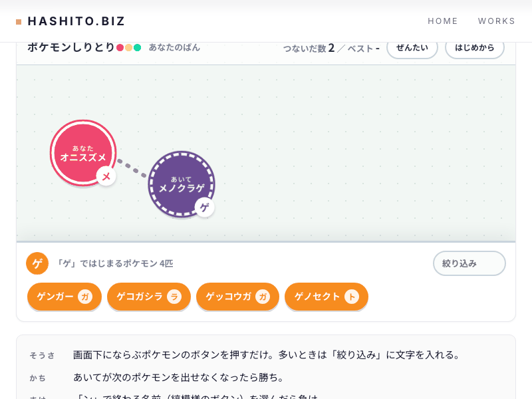Click the 「ゲ」ではじまるポケモン 4匹 label

pos(114,263)
